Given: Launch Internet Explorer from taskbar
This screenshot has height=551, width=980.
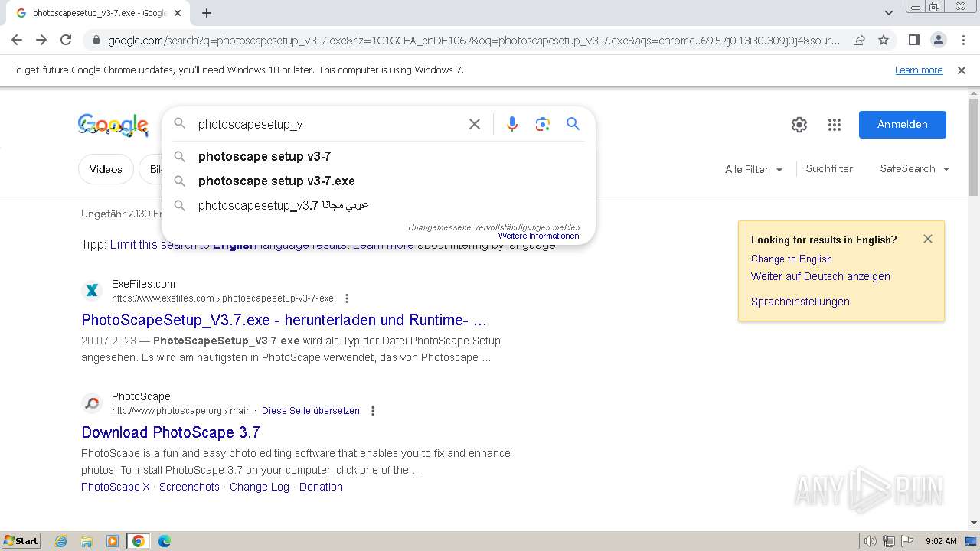Looking at the screenshot, I should click(60, 541).
